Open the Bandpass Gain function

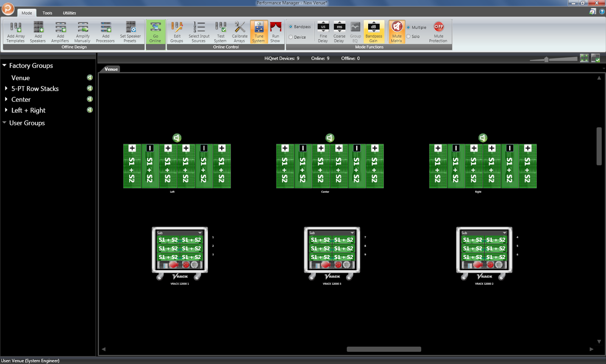(x=374, y=32)
